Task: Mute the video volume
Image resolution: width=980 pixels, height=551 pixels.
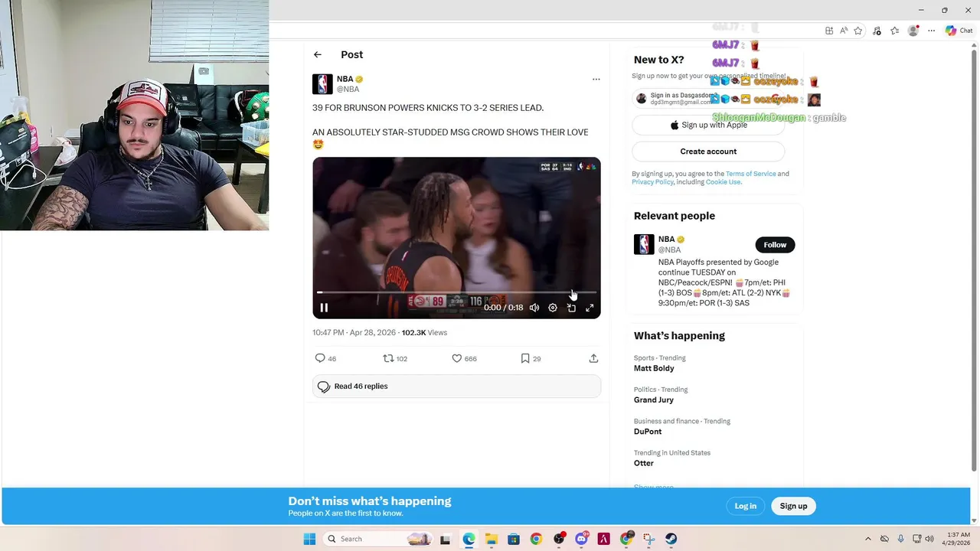Action: [534, 308]
